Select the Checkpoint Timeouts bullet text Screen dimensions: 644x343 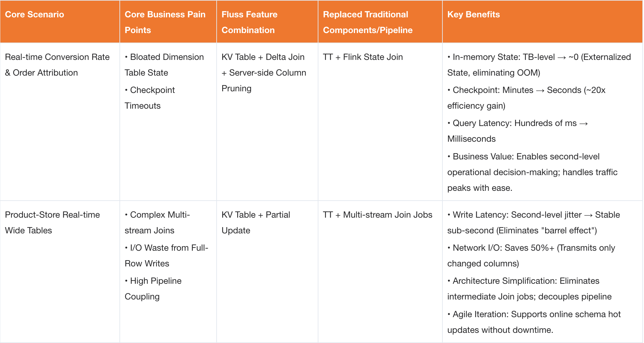[150, 98]
